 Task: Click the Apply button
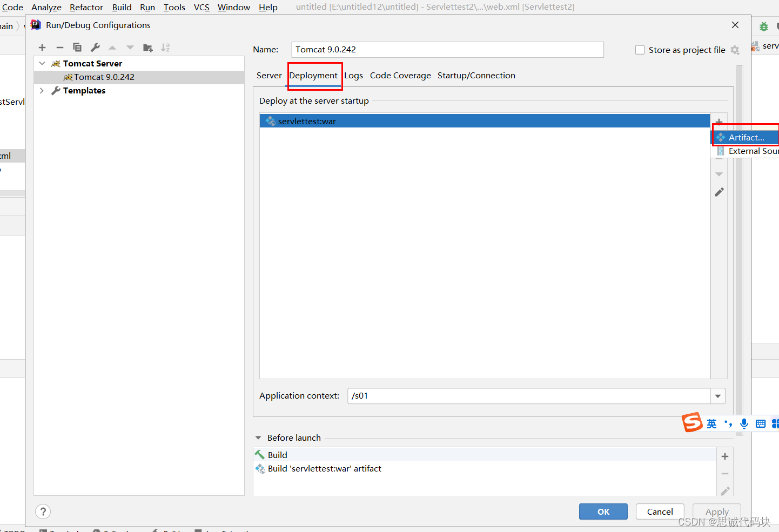click(x=717, y=511)
